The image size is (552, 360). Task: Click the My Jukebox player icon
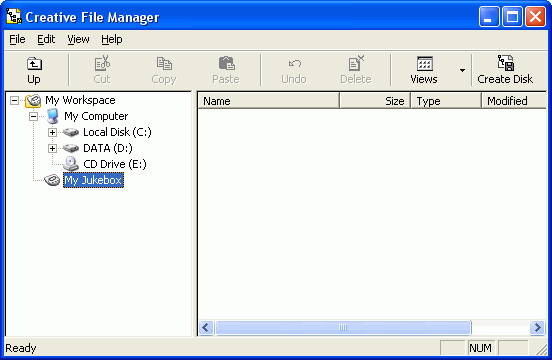pyautogui.click(x=52, y=180)
